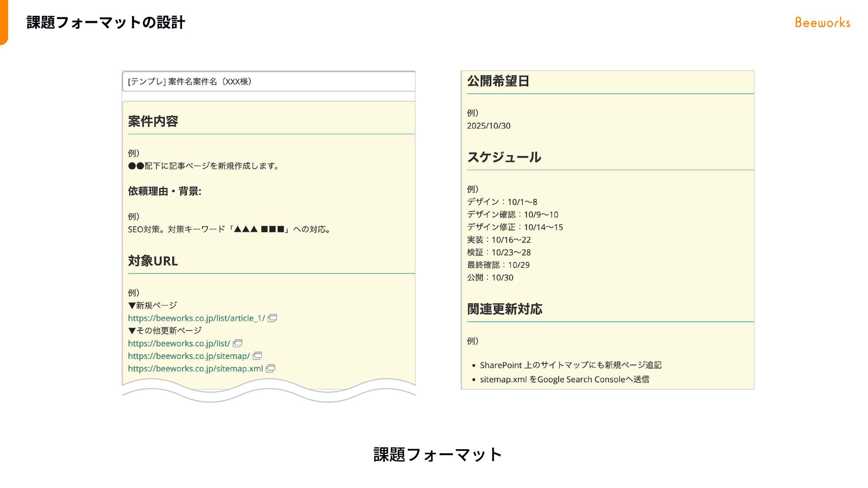Viewport: 868px width, 488px height.
Task: Click the 案件内容 section heading
Action: point(153,121)
